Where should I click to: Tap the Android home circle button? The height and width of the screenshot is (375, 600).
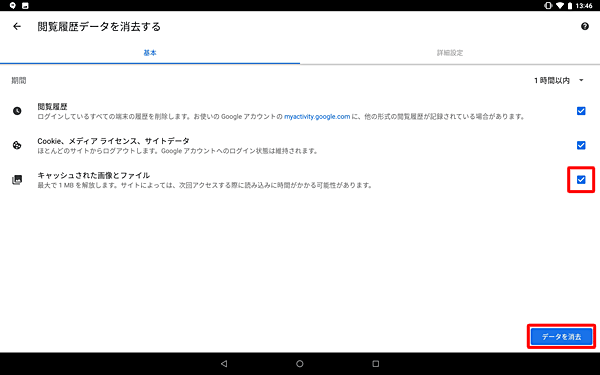coord(300,364)
